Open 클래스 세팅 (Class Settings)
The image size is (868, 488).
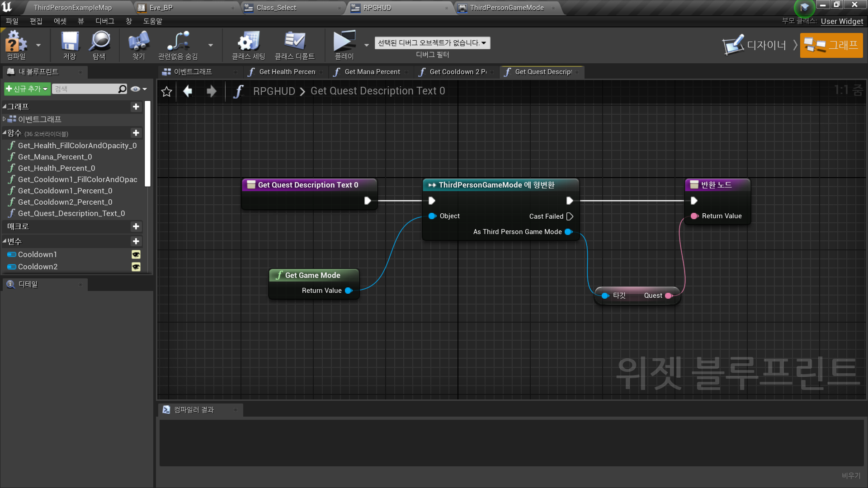[x=247, y=44]
